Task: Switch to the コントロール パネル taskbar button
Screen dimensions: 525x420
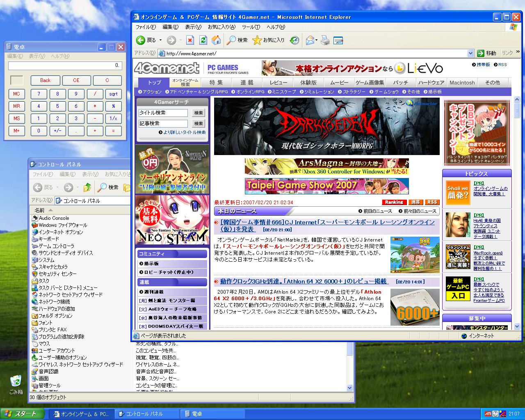Action: click(147, 414)
